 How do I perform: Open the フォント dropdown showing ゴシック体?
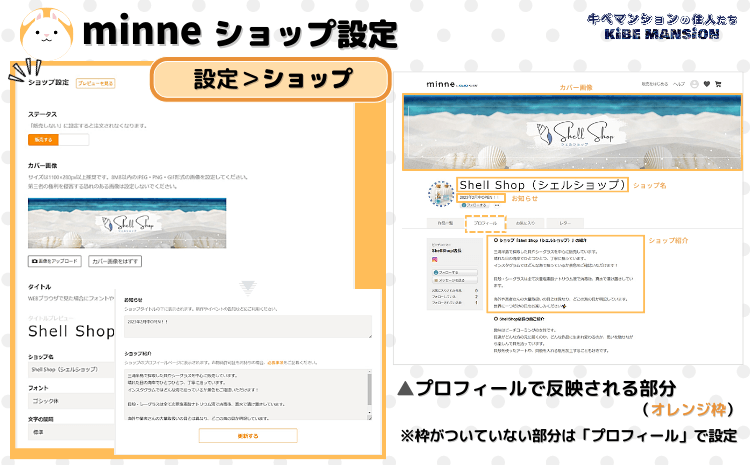pyautogui.click(x=72, y=401)
